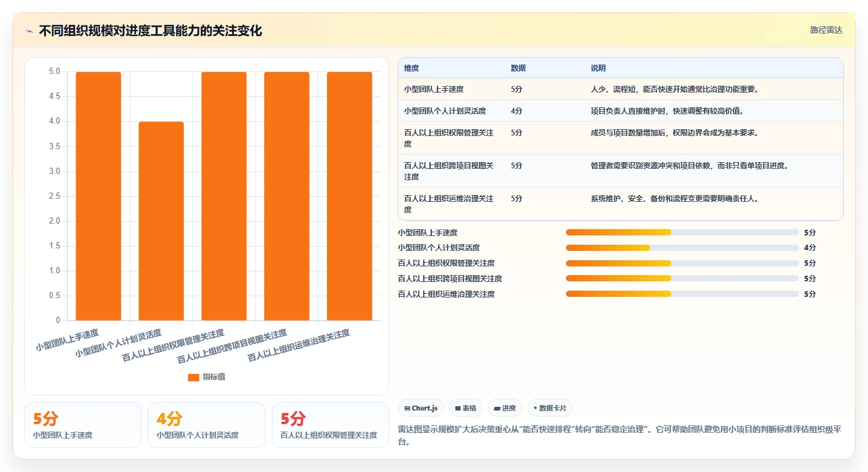
Task: Click the 维度 table column header
Action: pos(451,68)
